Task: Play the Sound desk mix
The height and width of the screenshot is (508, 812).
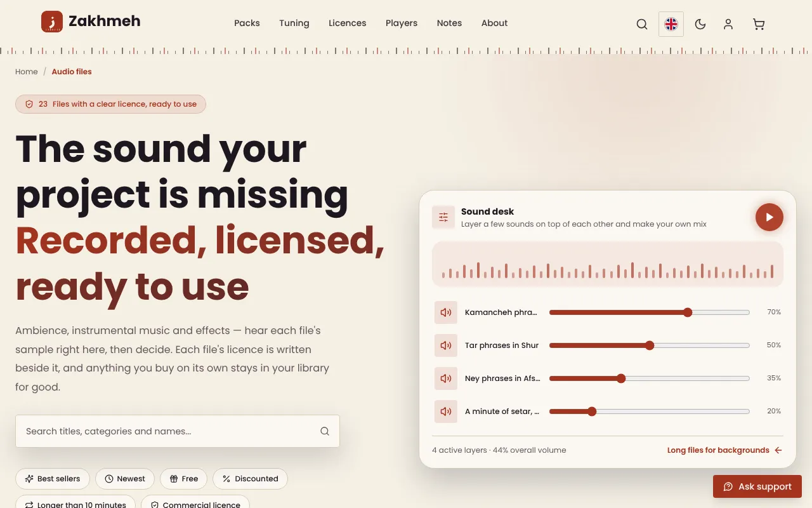Action: (769, 217)
